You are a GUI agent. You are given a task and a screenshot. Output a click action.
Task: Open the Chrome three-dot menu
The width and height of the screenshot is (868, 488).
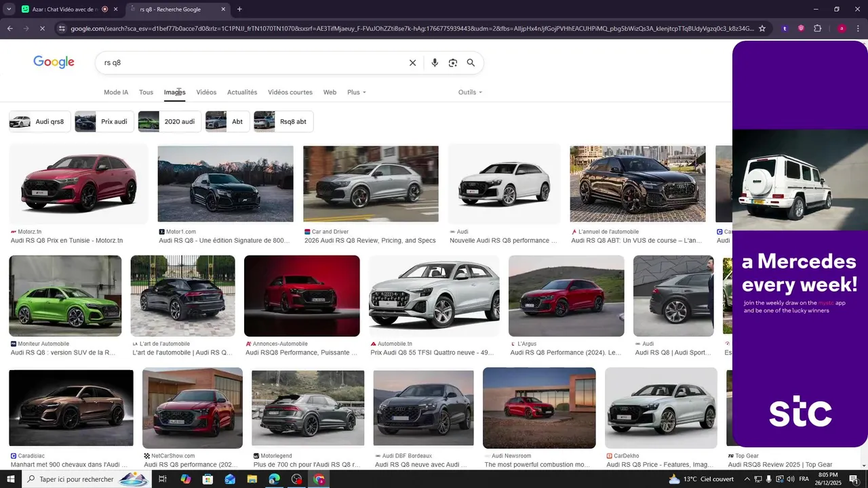858,28
